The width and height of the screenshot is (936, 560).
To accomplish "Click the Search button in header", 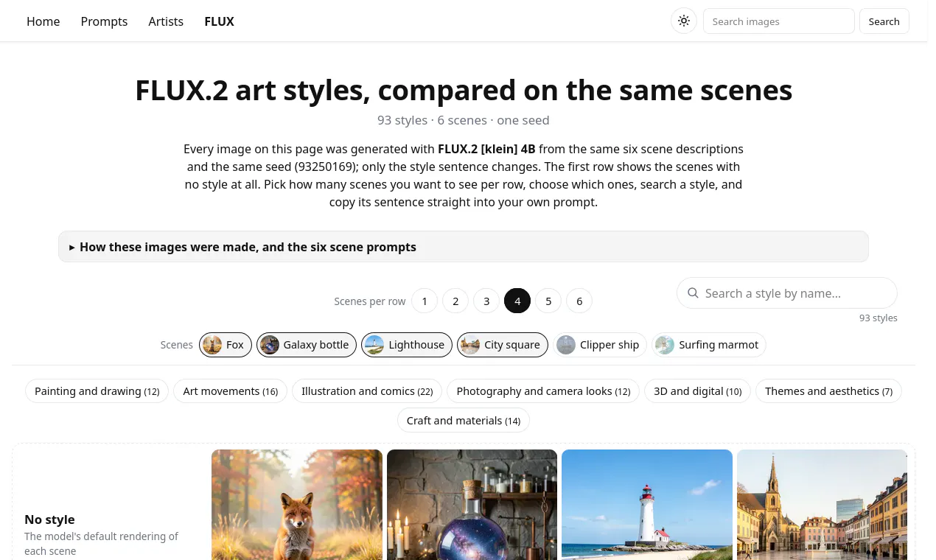I will tap(884, 21).
